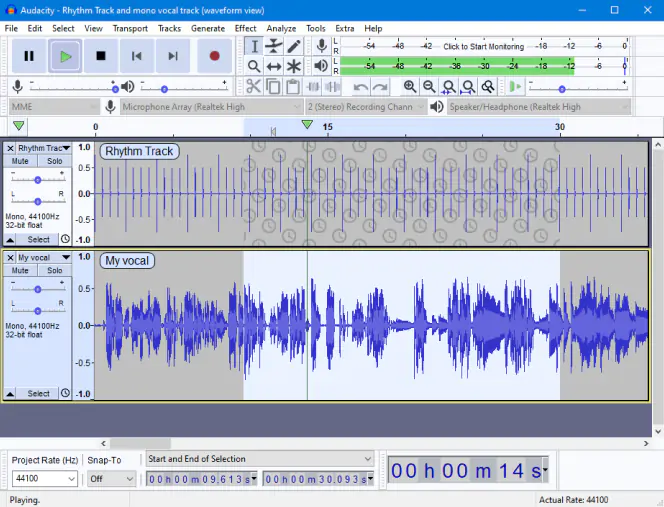Click Select button on My vocal panel
Viewport: 664px width, 507px height.
(x=38, y=394)
